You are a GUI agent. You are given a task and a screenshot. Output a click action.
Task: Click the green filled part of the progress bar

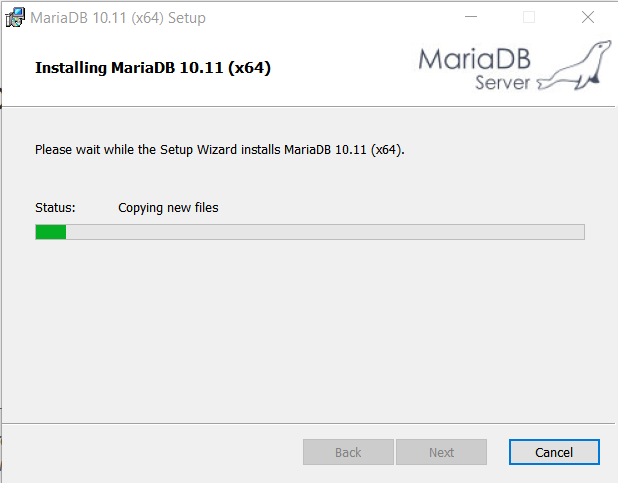(x=50, y=232)
